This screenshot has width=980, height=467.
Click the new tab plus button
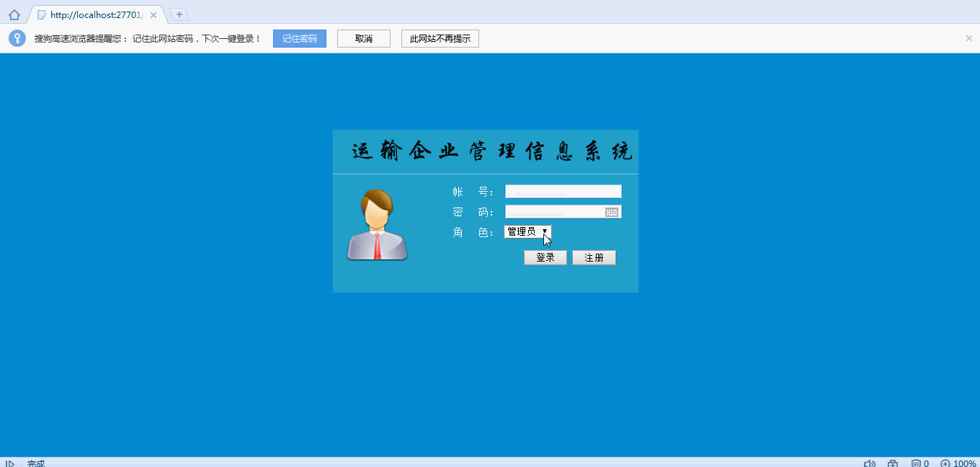pos(177,14)
